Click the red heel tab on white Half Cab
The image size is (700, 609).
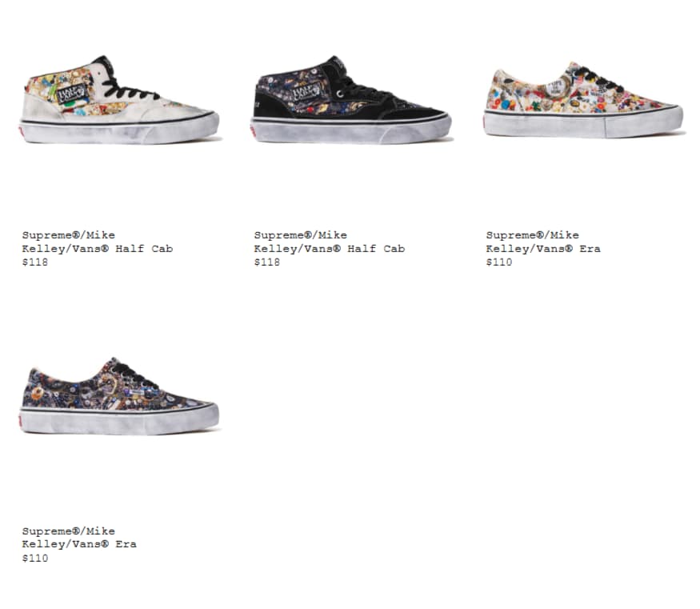(21, 132)
